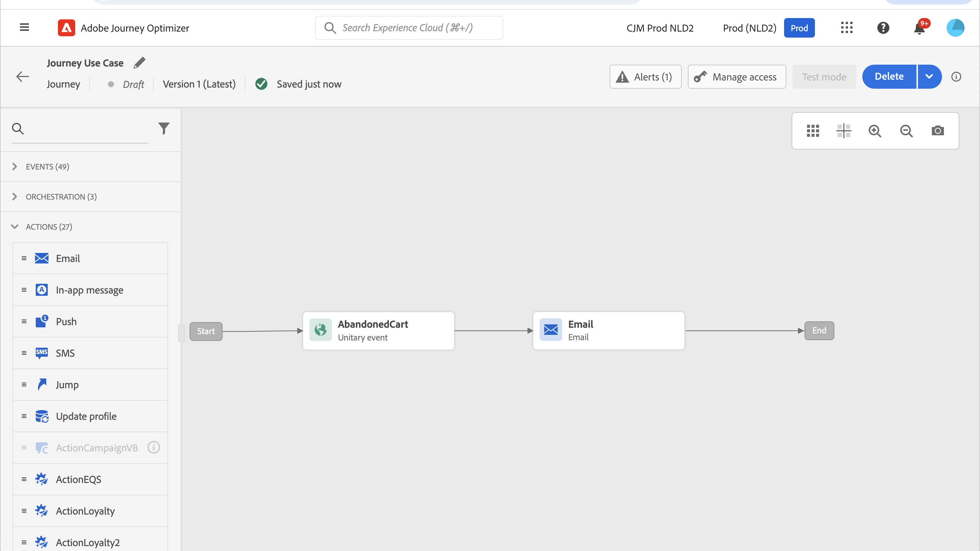
Task: Click the Alerts (1) button
Action: point(645,77)
